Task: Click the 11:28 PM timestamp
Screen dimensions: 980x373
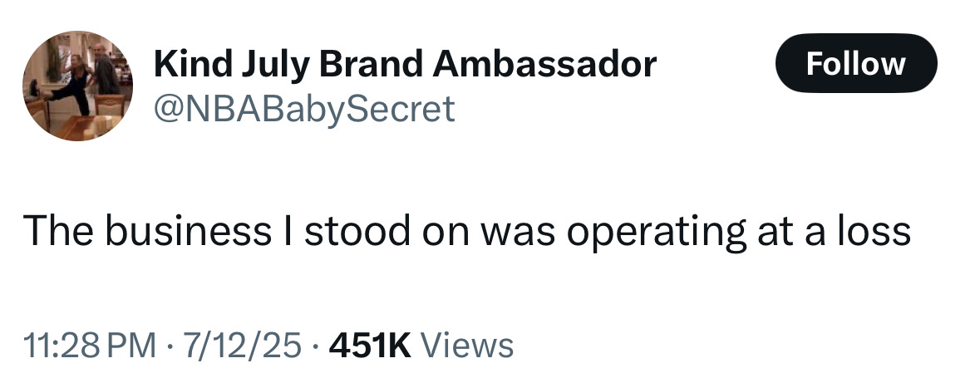Action: coord(90,345)
